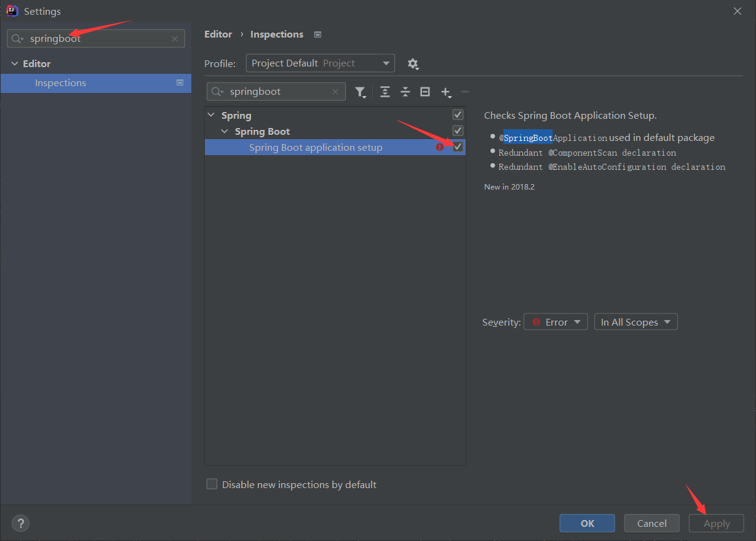This screenshot has height=541, width=756.
Task: Click the filter inspections funnel icon
Action: (x=360, y=92)
